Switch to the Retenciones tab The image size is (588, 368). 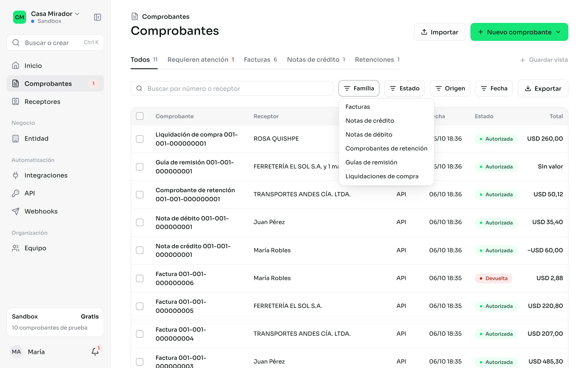pos(377,60)
